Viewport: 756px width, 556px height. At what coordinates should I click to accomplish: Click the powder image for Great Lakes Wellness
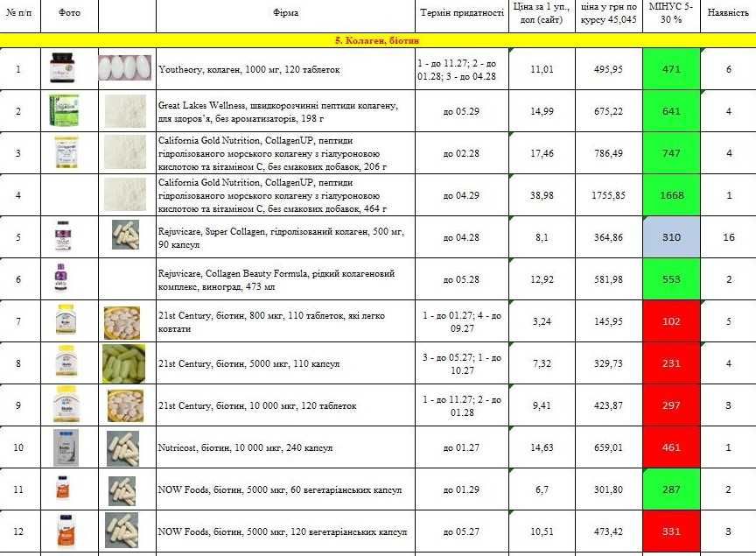[x=125, y=111]
